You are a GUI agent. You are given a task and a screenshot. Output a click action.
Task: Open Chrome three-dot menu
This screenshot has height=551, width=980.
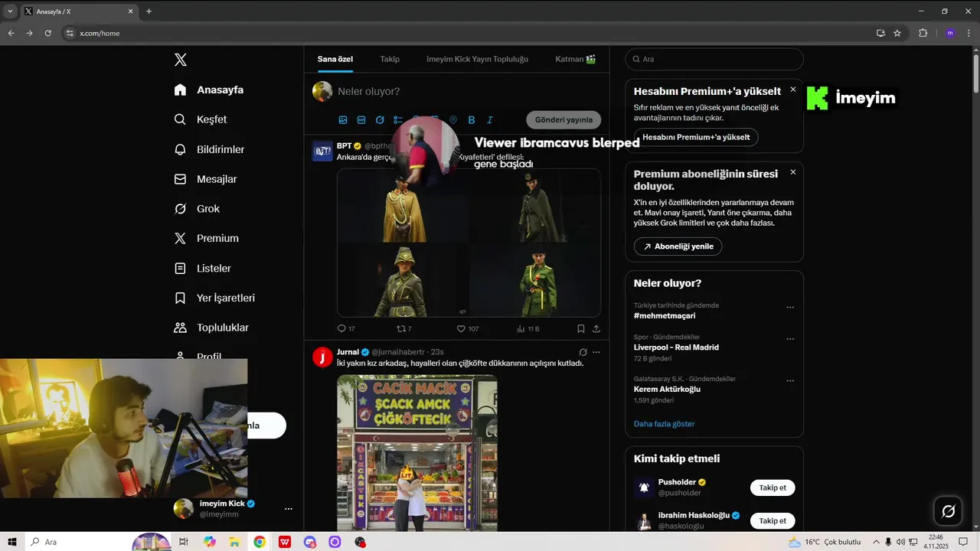click(x=970, y=33)
